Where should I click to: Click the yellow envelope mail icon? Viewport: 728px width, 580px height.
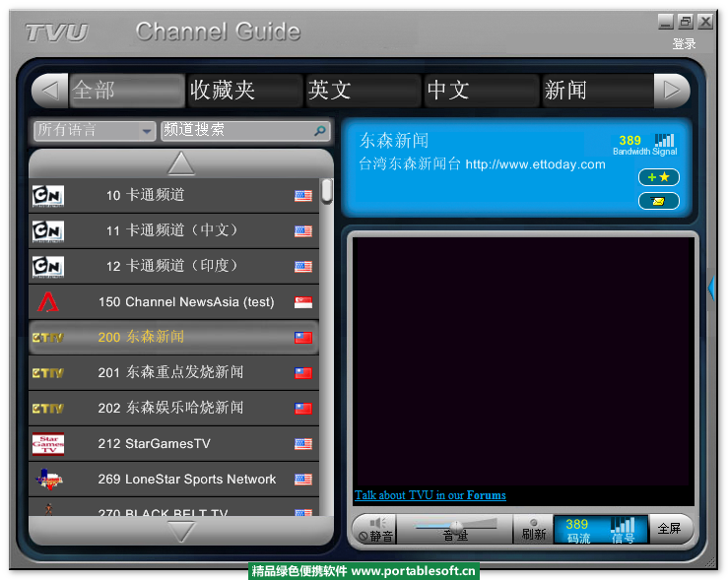pos(658,201)
